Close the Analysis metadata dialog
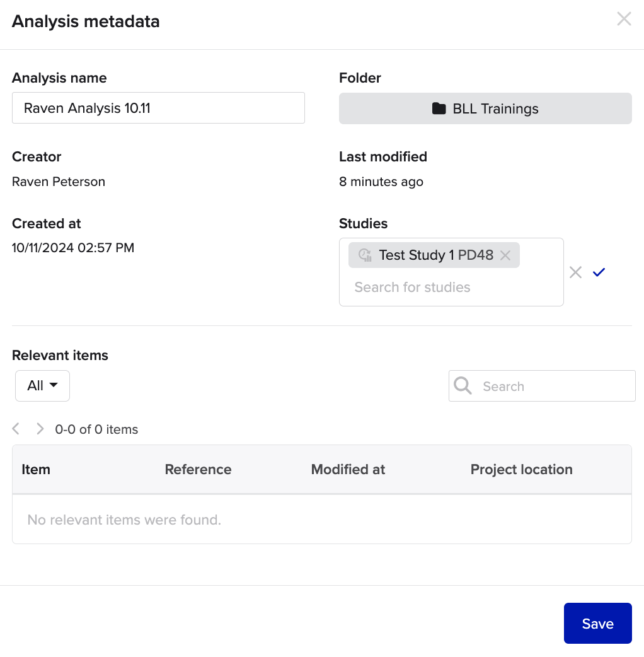Image resolution: width=644 pixels, height=657 pixels. 624,19
